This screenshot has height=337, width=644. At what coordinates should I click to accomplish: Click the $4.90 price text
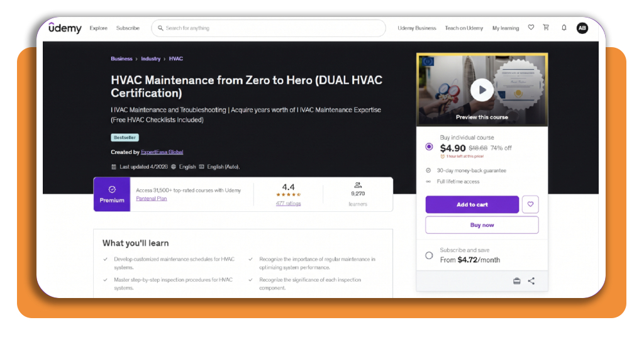453,148
